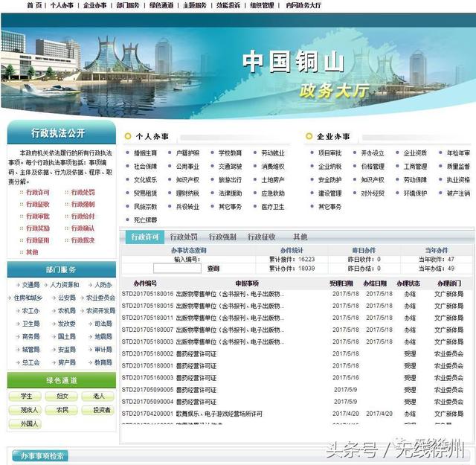The height and width of the screenshot is (465, 476).
Task: Click the 累计接件: 16223 statistic
Action: 292,260
